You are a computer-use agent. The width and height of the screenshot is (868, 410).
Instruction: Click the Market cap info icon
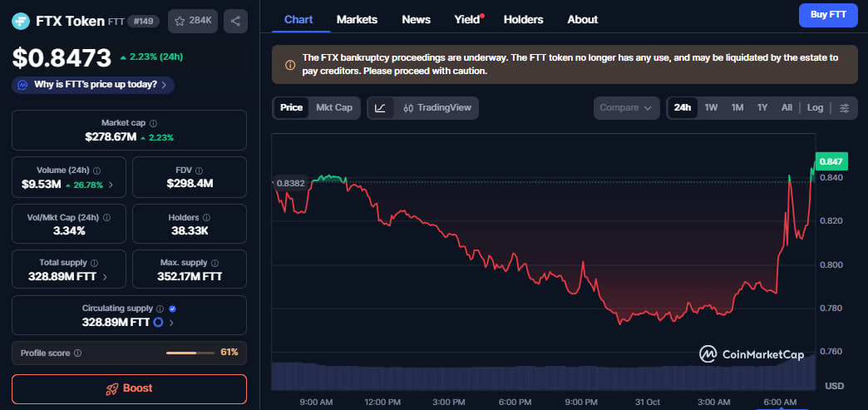coord(153,122)
